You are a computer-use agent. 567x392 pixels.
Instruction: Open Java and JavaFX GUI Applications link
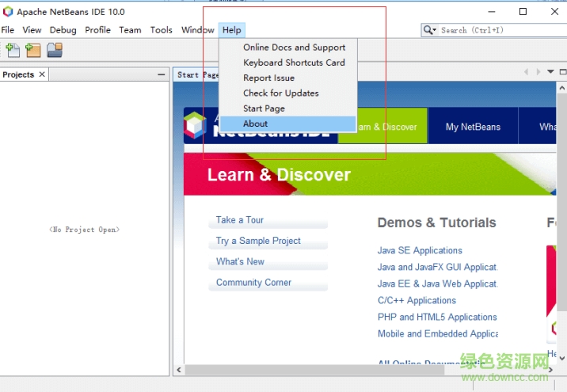(x=438, y=267)
